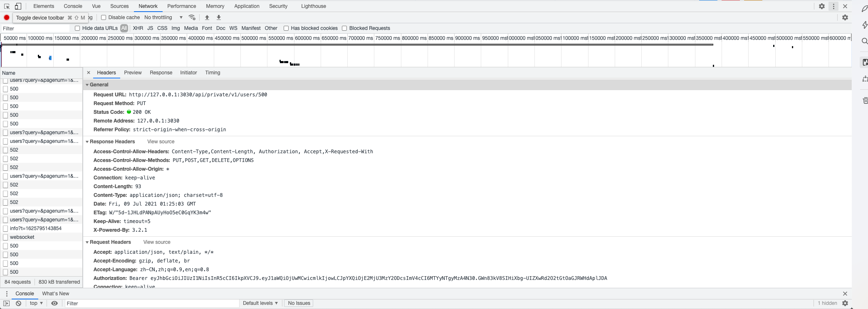Click the No Issues button
Image resolution: width=868 pixels, height=309 pixels.
coord(299,304)
